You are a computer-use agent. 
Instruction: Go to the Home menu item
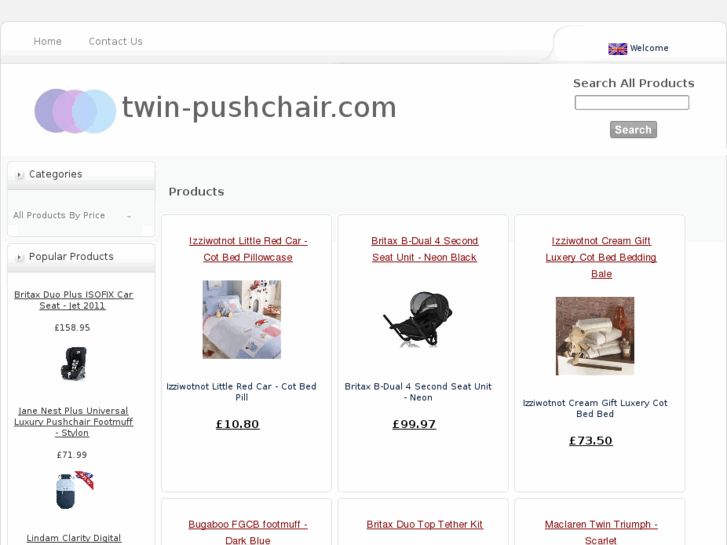47,41
